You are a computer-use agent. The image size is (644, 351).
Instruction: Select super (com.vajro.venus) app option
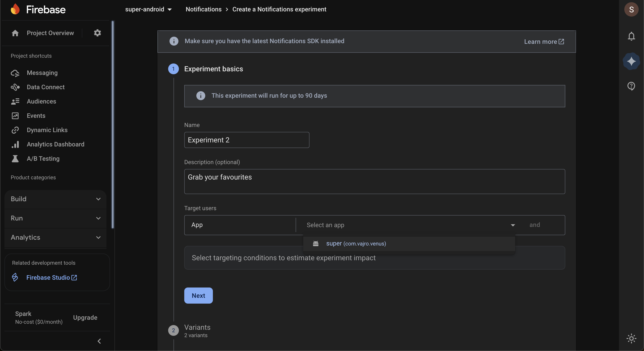point(356,244)
